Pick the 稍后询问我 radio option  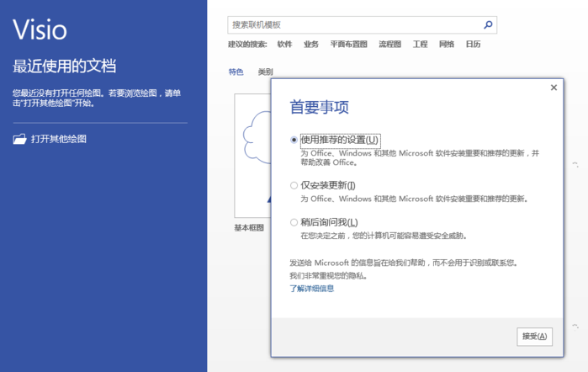[x=294, y=223]
